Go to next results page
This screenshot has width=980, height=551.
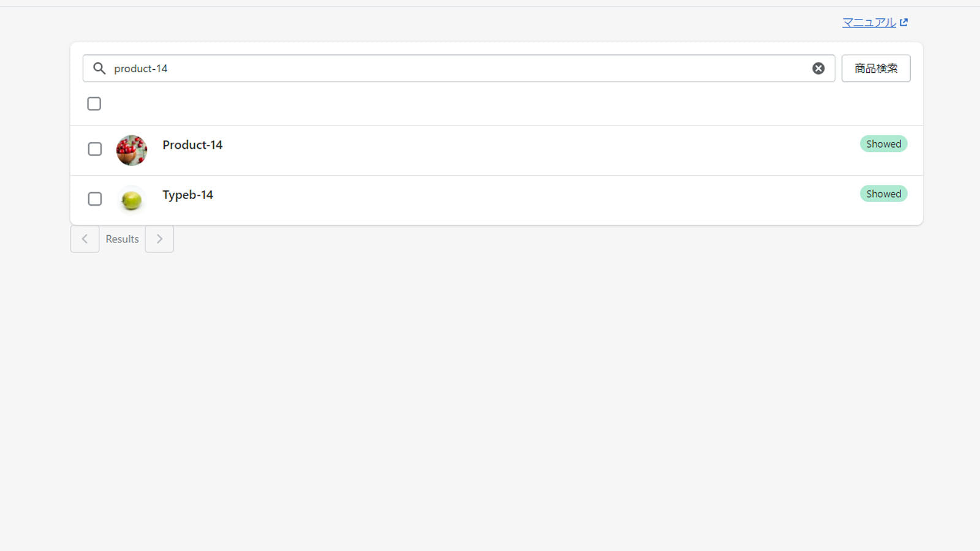pos(159,239)
